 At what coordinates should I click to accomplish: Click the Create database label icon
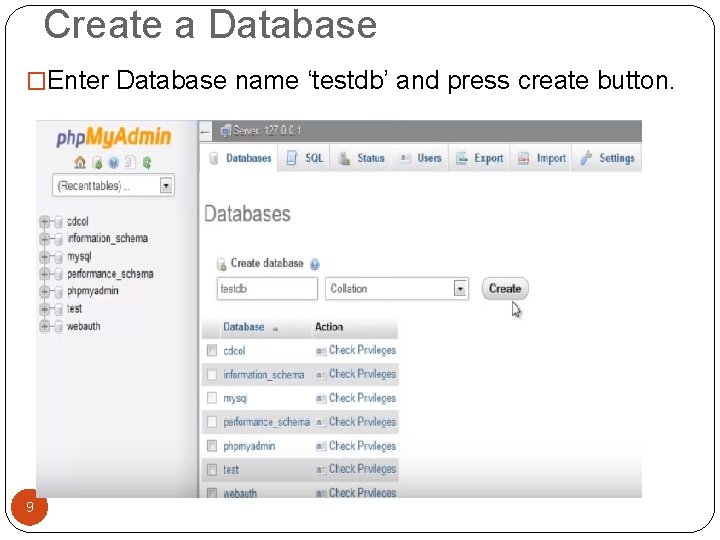pyautogui.click(x=221, y=264)
